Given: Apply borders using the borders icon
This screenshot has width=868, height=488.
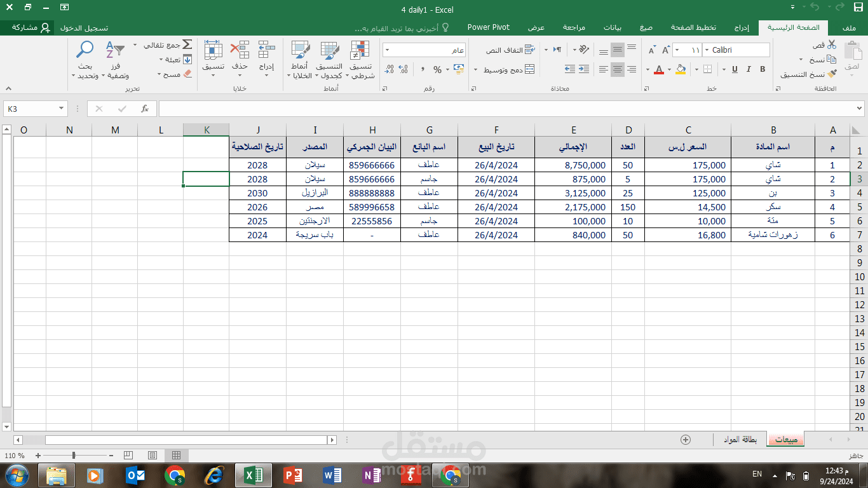Looking at the screenshot, I should 709,69.
